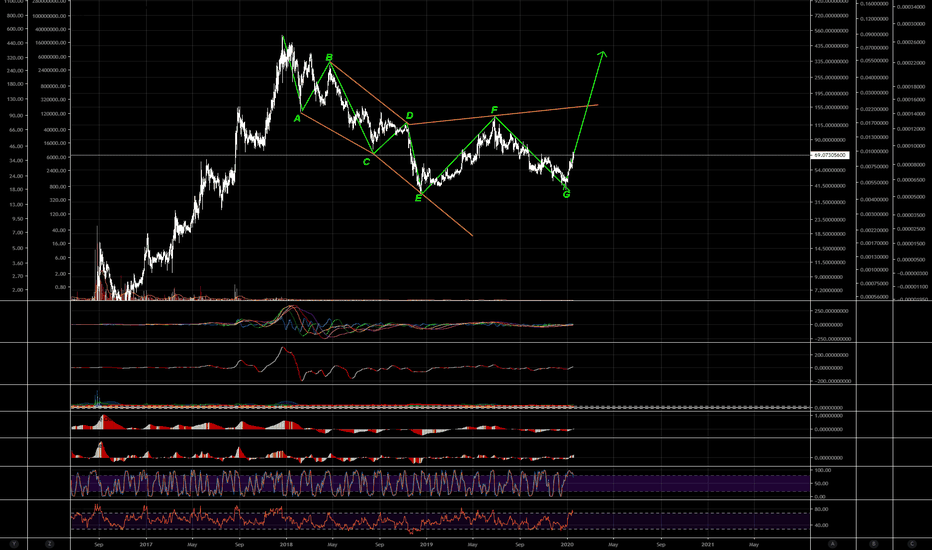Screen dimensions: 932x550
Task: Click the 80.00 RSI scale value
Action: click(x=821, y=510)
